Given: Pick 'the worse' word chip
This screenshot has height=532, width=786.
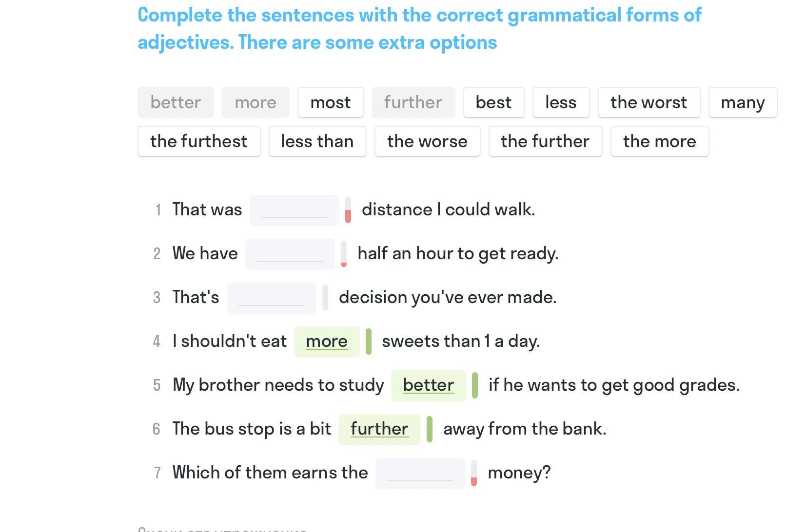Looking at the screenshot, I should tap(427, 141).
